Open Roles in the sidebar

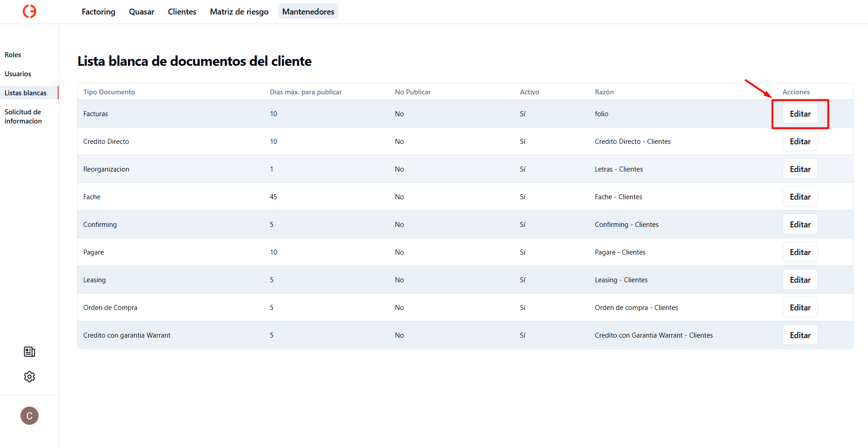point(13,55)
